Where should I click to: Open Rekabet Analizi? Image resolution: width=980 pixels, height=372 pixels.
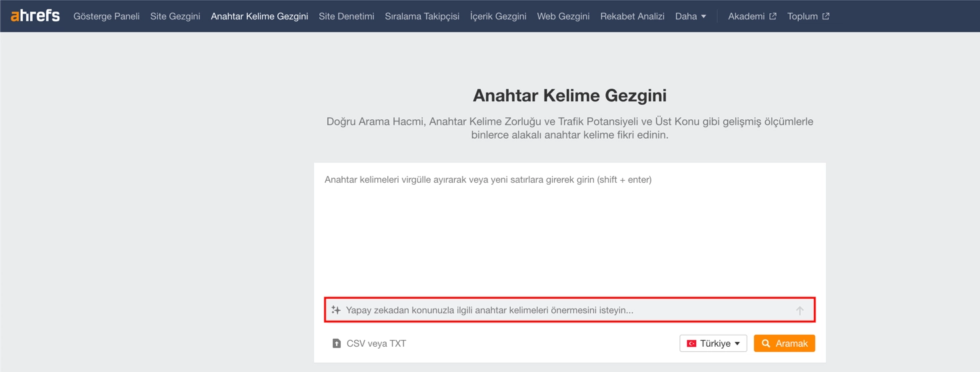[x=632, y=16]
